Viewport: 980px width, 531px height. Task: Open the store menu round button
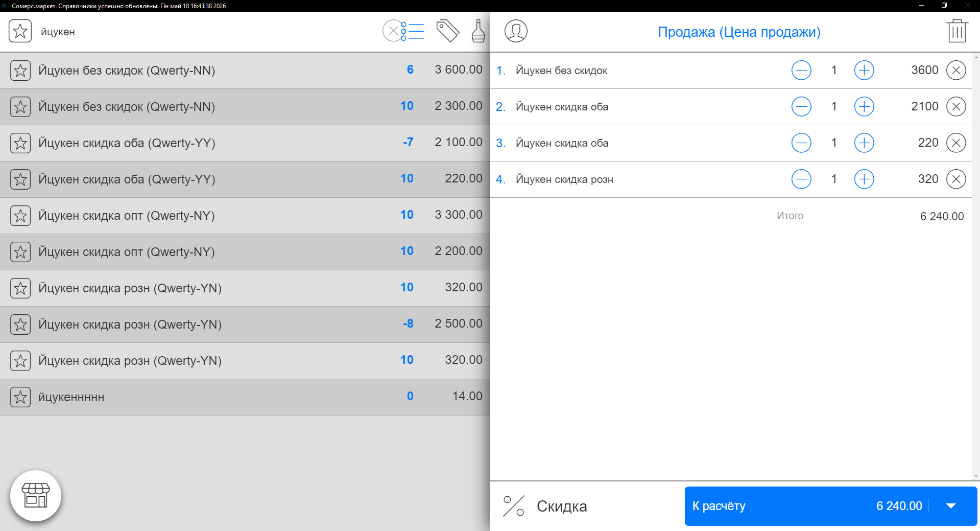click(x=36, y=496)
